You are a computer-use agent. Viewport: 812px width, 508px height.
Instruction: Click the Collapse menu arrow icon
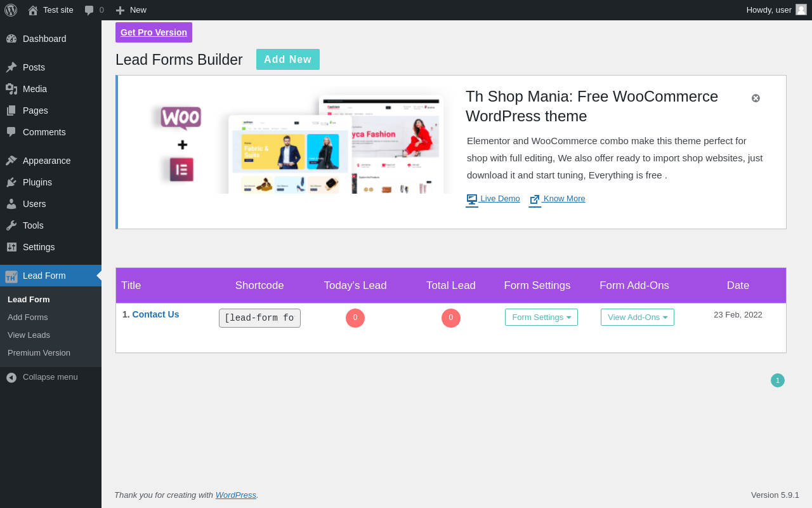tap(11, 377)
